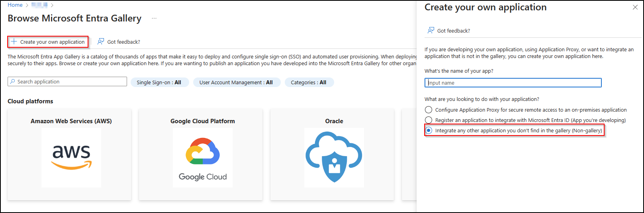Click the Create your own application label

[x=52, y=42]
